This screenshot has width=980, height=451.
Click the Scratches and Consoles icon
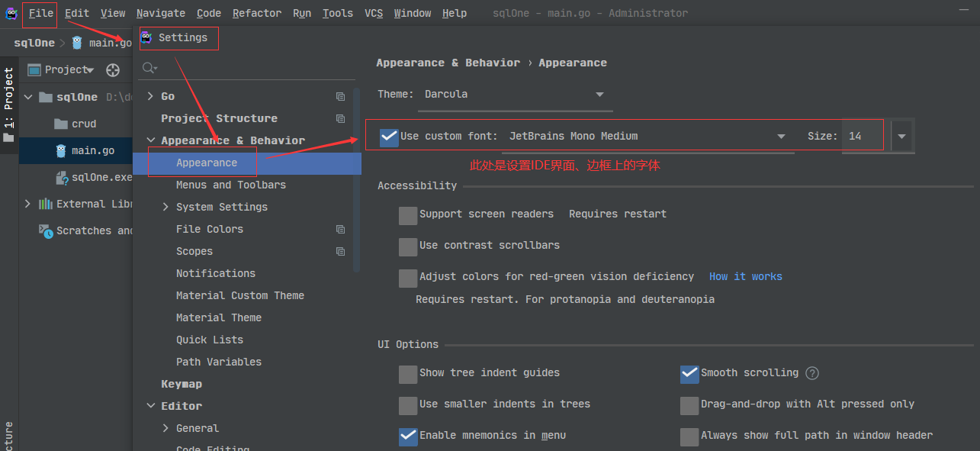pos(45,230)
